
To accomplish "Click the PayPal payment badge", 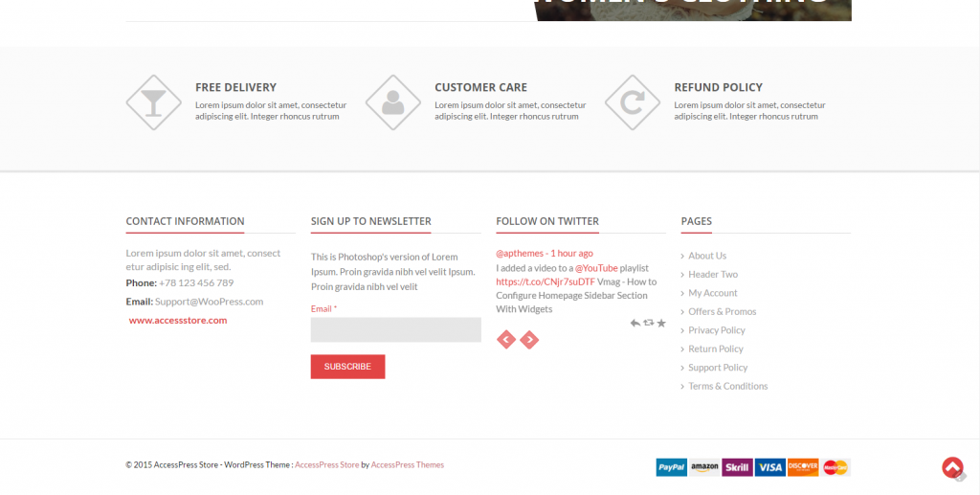I will click(x=672, y=467).
